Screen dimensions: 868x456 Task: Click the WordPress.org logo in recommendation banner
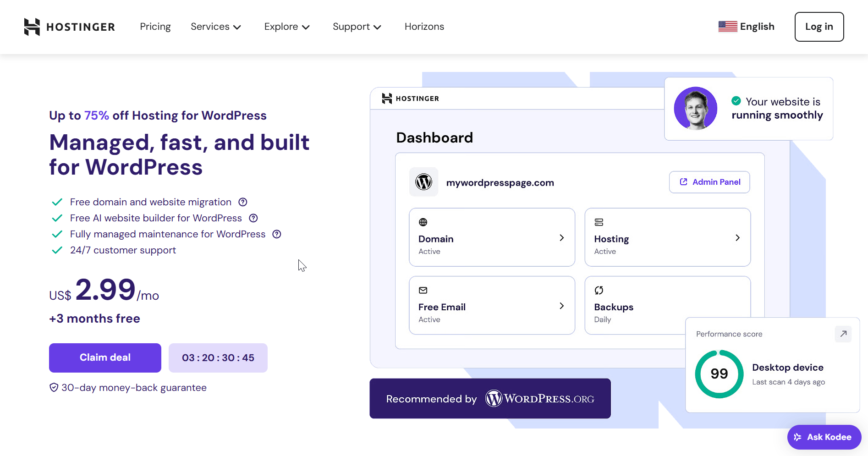(540, 398)
